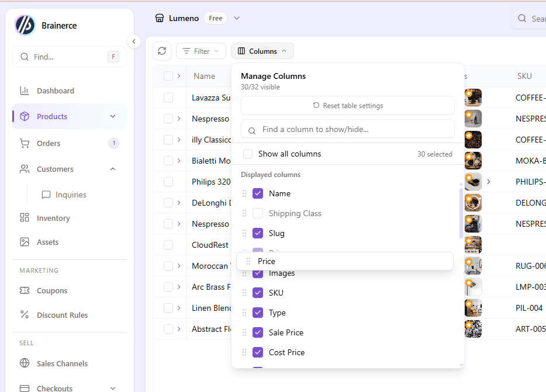The height and width of the screenshot is (392, 546).
Task: Close the Columns dropdown
Action: tap(262, 51)
